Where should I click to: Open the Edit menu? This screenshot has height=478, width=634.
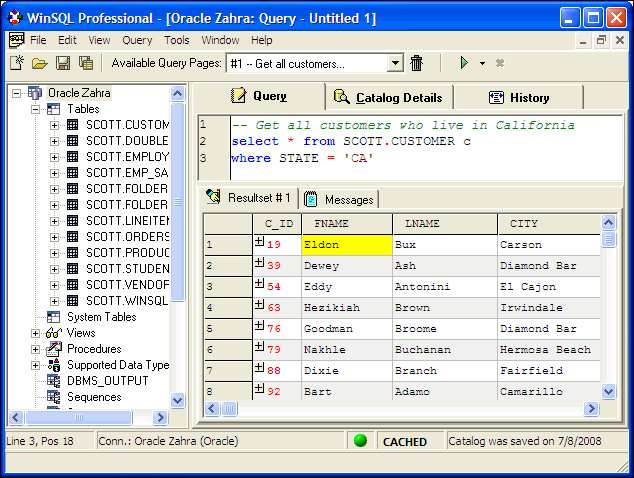(x=67, y=40)
